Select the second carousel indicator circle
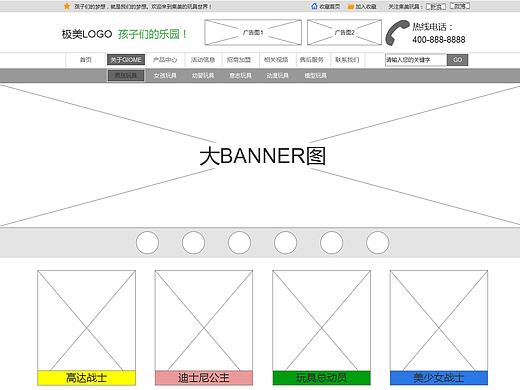The width and height of the screenshot is (520, 390). [193, 243]
